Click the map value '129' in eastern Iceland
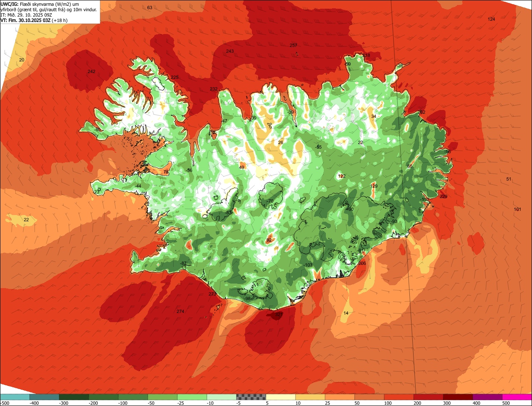 (x=374, y=186)
